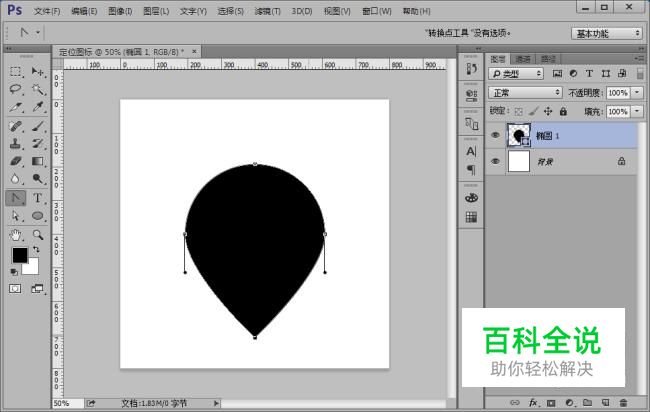Hide the 椭圆 1 layer

(495, 135)
